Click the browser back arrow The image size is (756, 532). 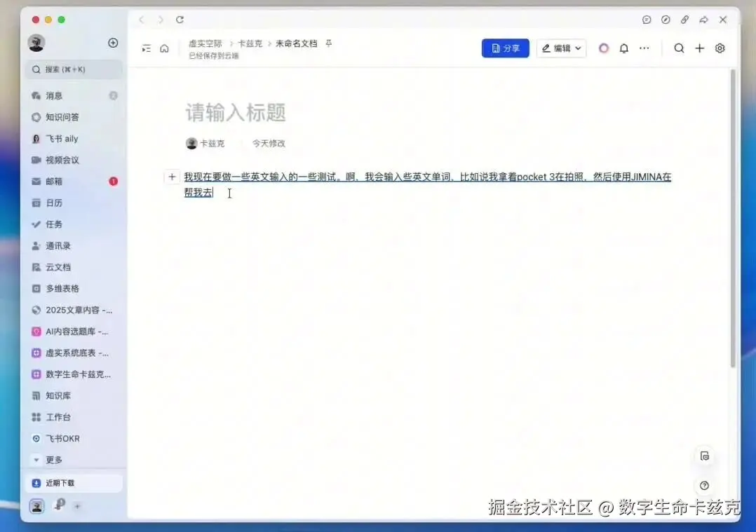click(x=141, y=20)
